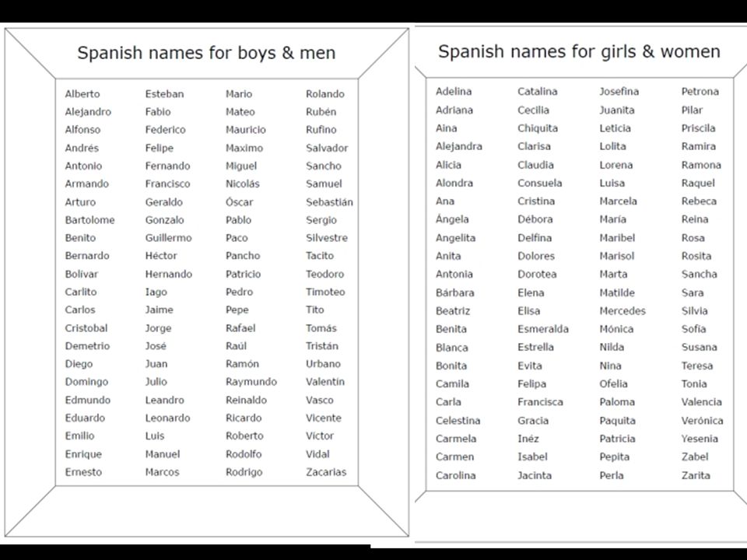The height and width of the screenshot is (560, 747).
Task: Select the name Héctor
Action: [161, 256]
